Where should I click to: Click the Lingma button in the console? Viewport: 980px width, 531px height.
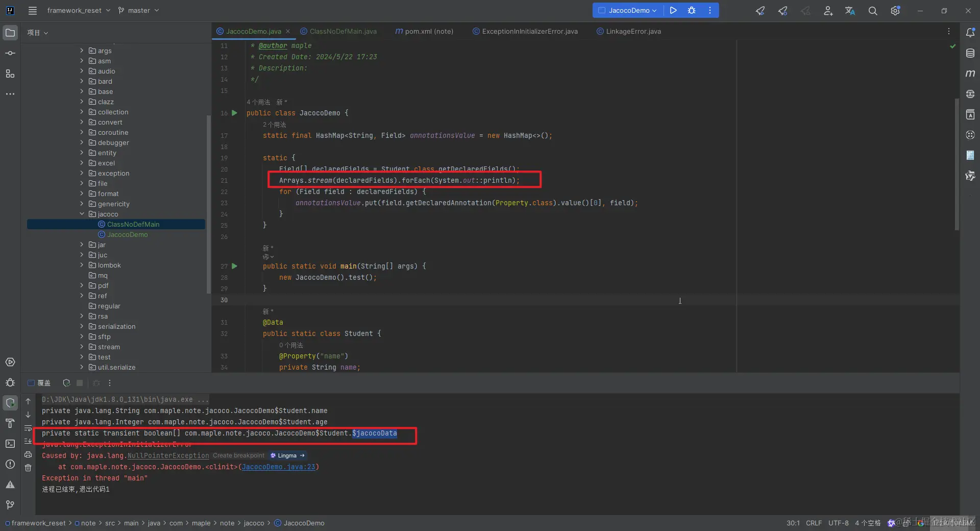tap(287, 455)
